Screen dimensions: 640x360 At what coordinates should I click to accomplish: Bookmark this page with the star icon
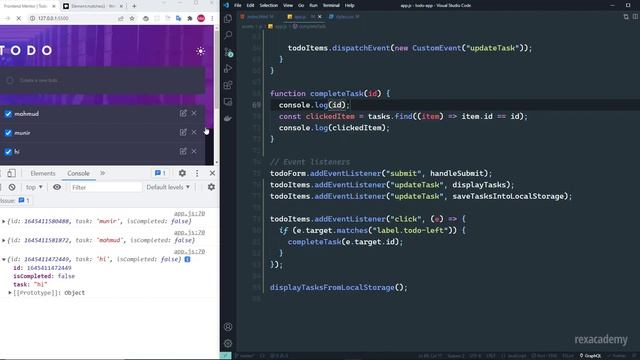click(132, 18)
